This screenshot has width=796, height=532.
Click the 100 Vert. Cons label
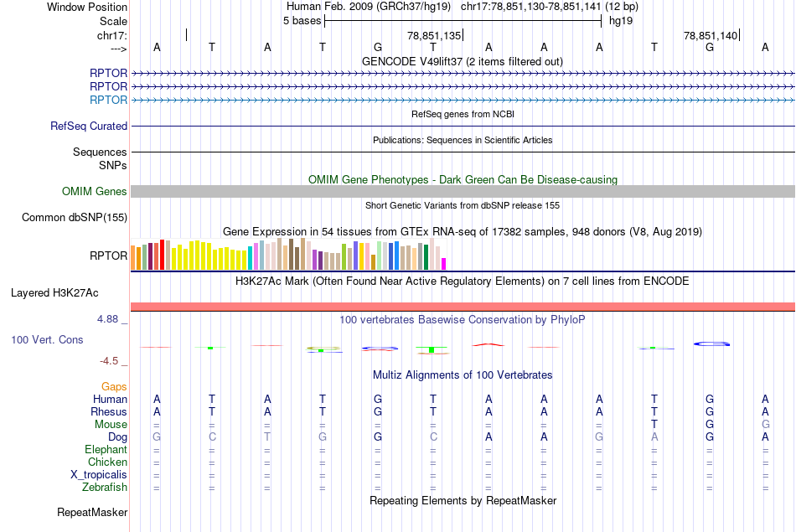tap(47, 339)
